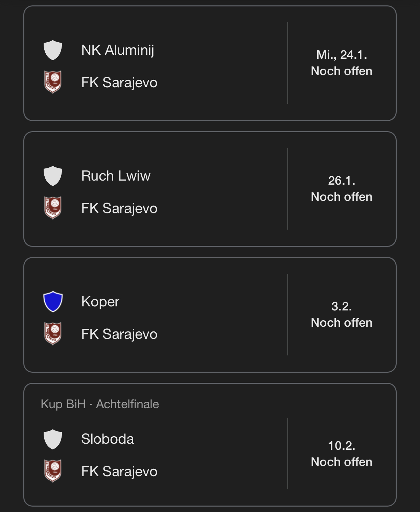Click FK Sarajevo crest in Sloboda match
The width and height of the screenshot is (420, 512).
[53, 471]
